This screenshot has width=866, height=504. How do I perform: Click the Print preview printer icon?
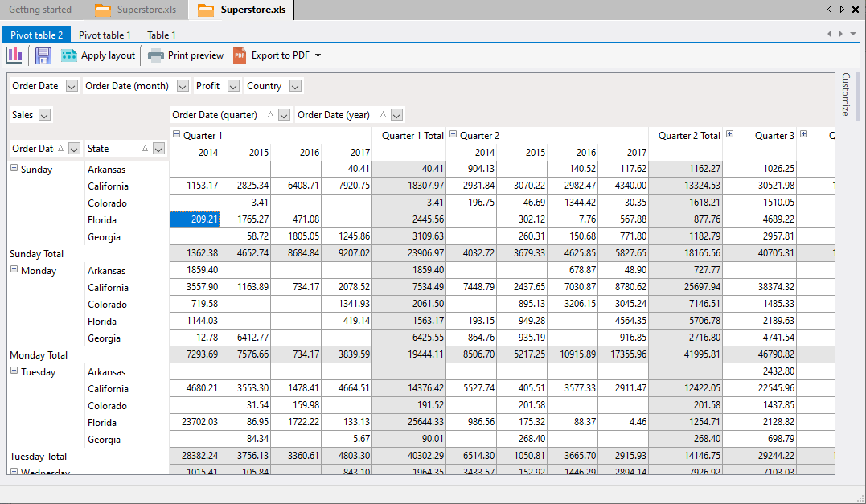click(156, 55)
